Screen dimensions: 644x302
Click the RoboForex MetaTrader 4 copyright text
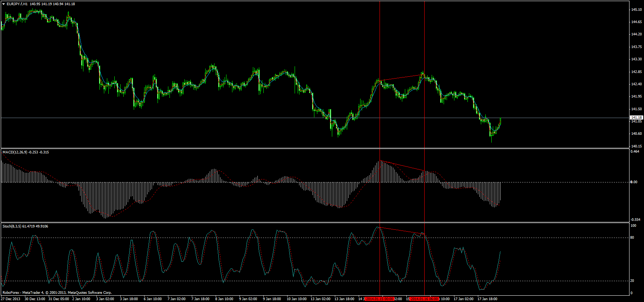pos(57,293)
